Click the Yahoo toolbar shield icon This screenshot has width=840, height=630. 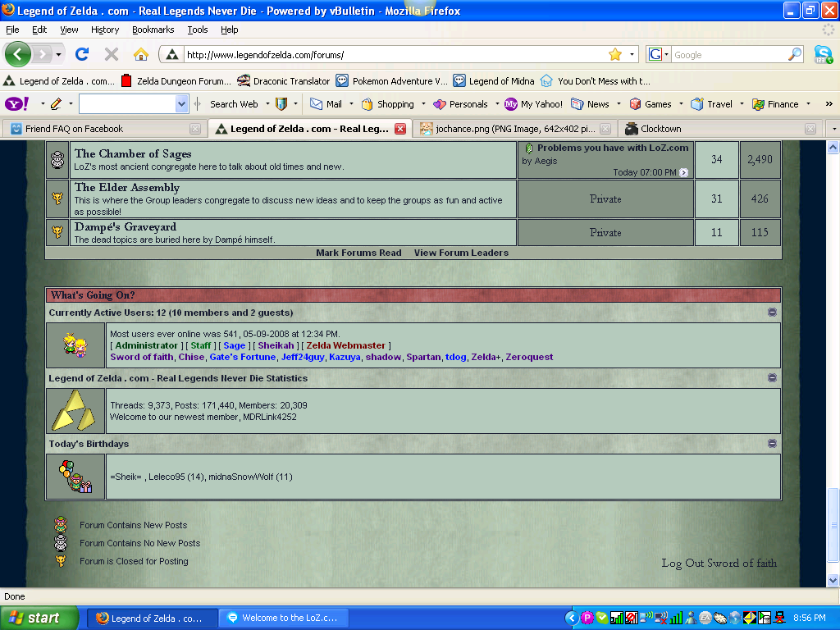click(281, 104)
